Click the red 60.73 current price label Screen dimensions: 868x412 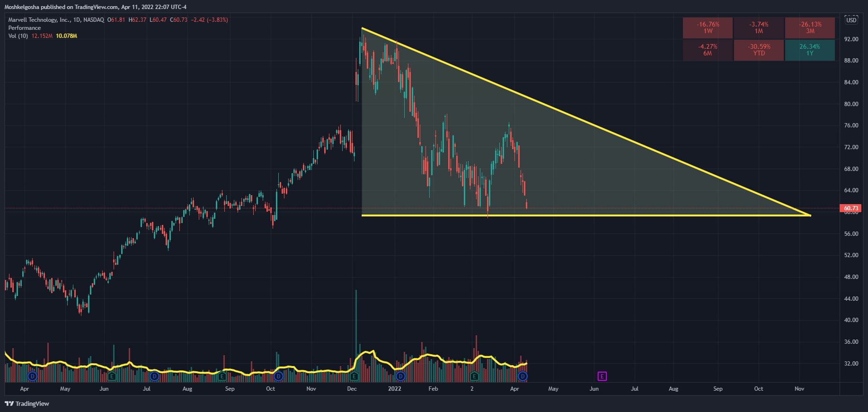pos(850,208)
